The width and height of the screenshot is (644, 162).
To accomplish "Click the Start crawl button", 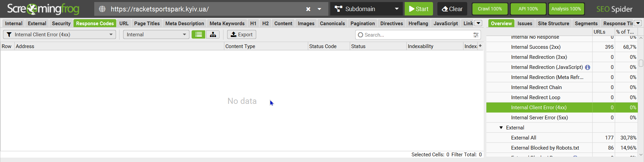I will point(419,9).
